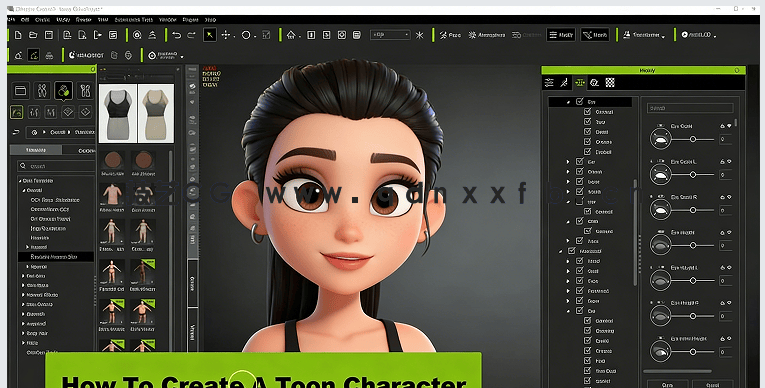Screen dimensions: 765x388
Task: Uncheck the Ear checkbox in morph tree
Action: [x=580, y=162]
